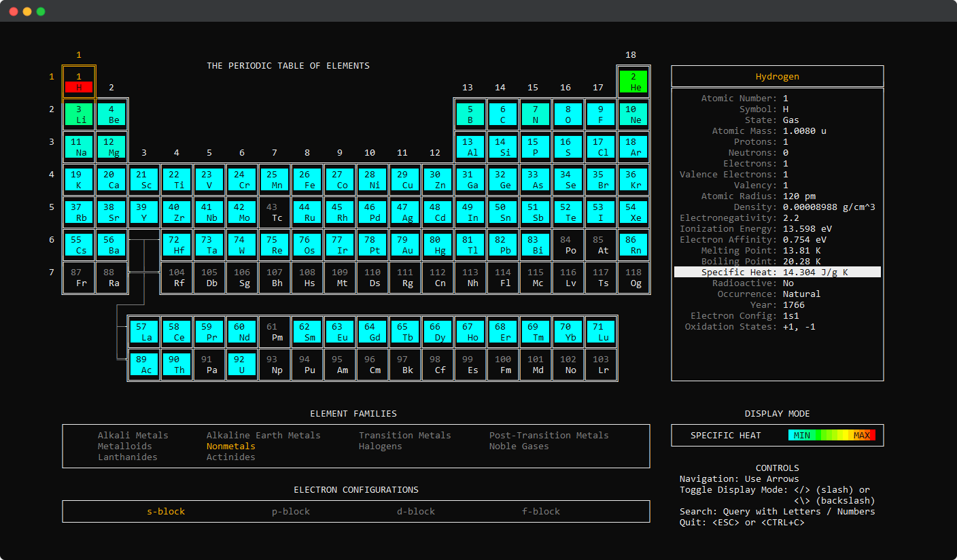Enable the Alkali Metals family highlight
The width and height of the screenshot is (957, 560).
[x=133, y=435]
